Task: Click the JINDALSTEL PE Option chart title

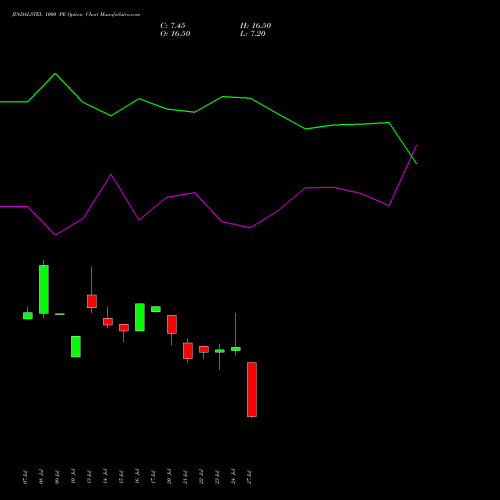Action: (76, 15)
